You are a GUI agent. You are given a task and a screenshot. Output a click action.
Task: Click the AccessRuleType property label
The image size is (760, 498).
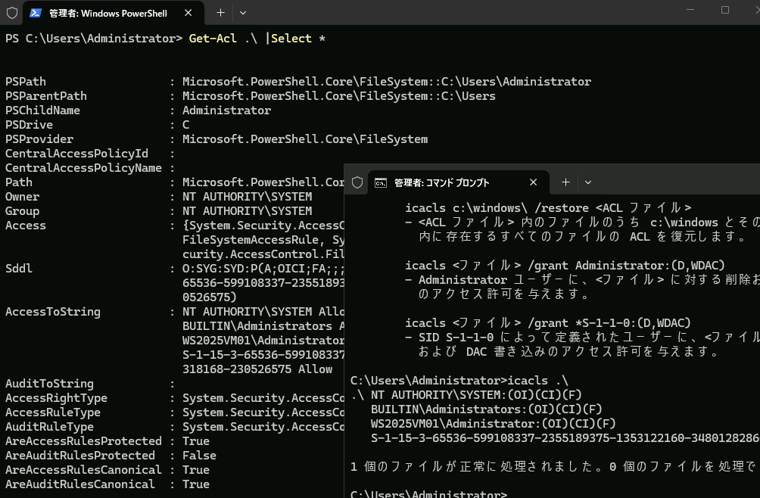coord(53,413)
